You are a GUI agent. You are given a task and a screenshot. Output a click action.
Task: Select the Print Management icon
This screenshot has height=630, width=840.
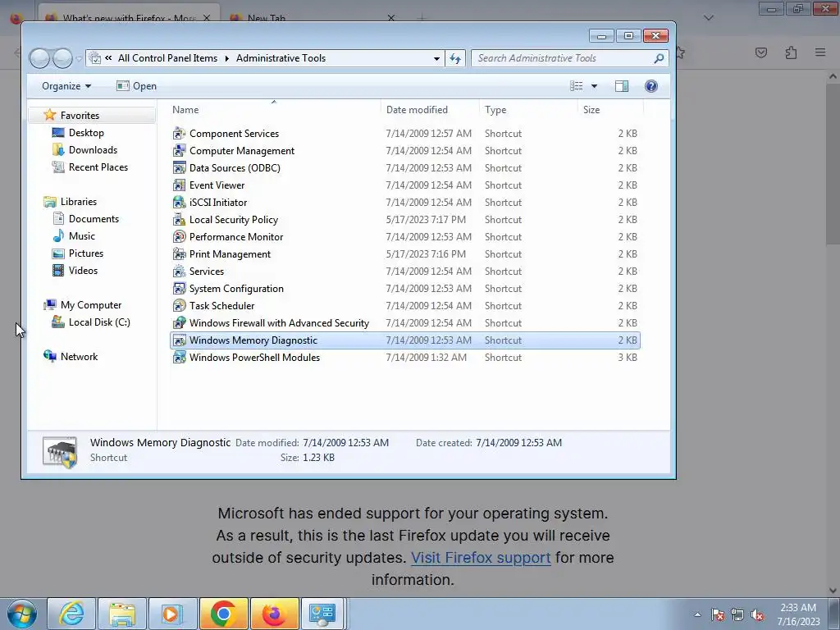[180, 254]
